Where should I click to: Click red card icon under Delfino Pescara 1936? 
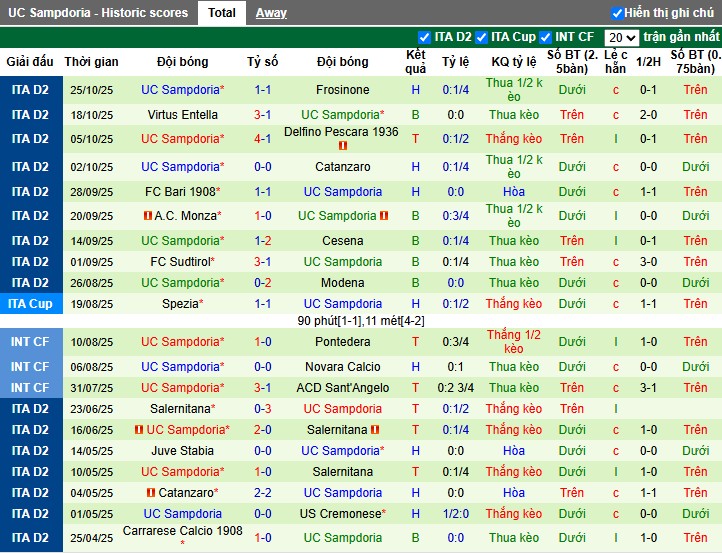point(343,146)
